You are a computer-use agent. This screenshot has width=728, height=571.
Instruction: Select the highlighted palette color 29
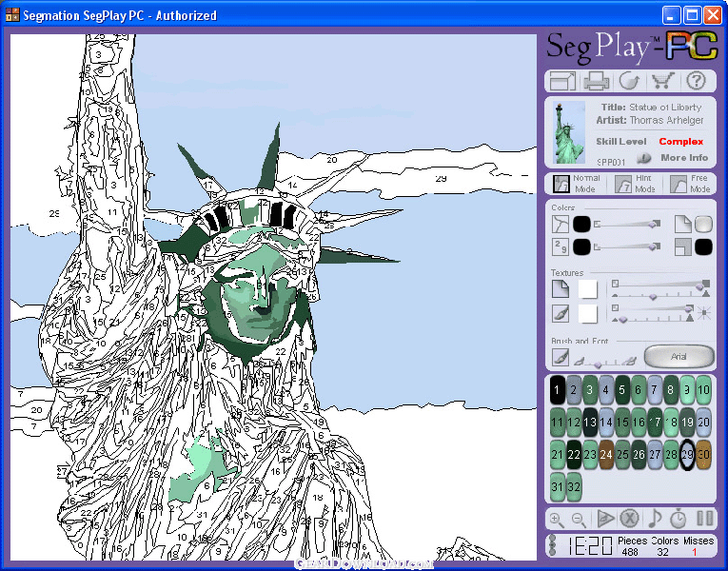(x=687, y=455)
